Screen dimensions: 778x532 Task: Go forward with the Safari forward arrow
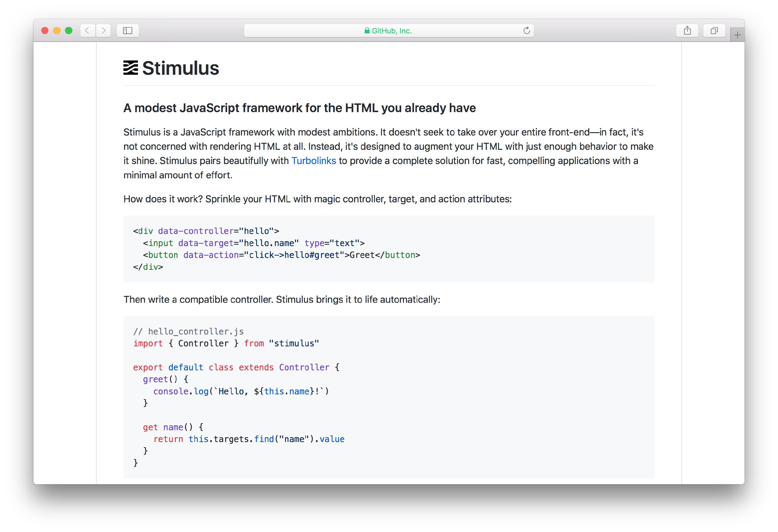(103, 30)
